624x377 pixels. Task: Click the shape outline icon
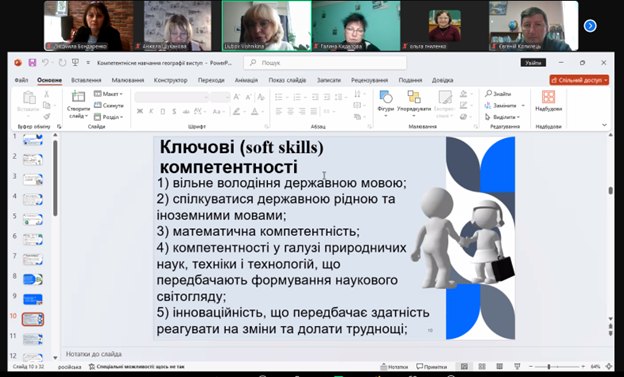[x=463, y=105]
